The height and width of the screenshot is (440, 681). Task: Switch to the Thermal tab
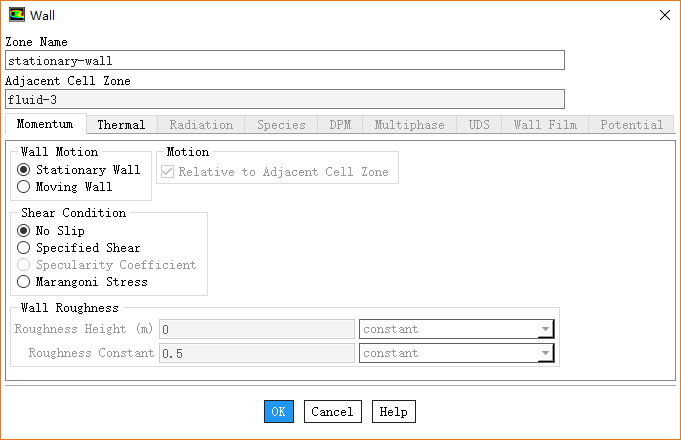click(x=121, y=125)
